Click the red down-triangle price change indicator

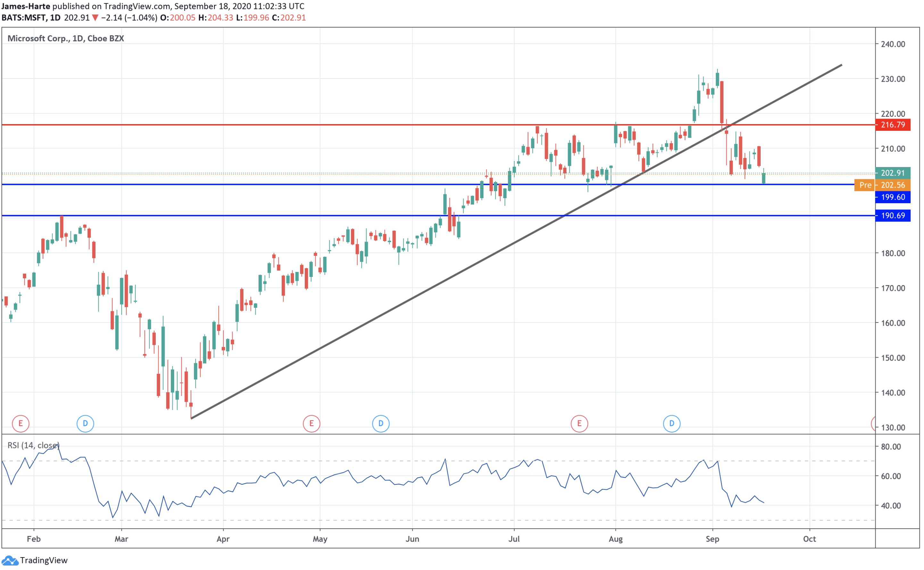(95, 18)
